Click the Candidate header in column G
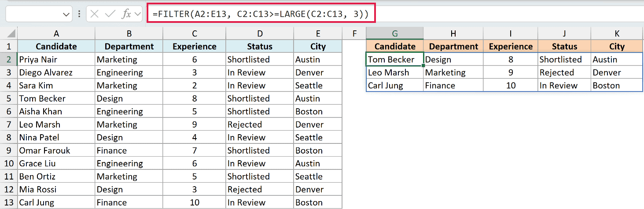This screenshot has width=644, height=209. pyautogui.click(x=395, y=46)
